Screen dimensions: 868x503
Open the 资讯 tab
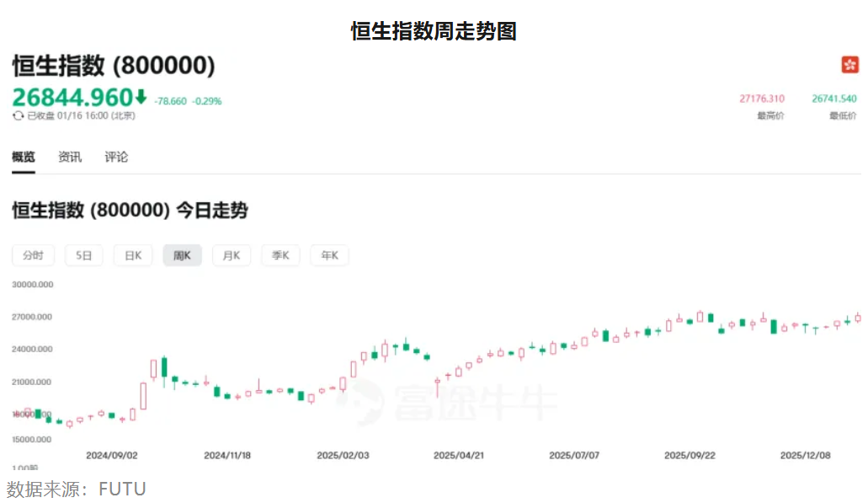pyautogui.click(x=70, y=157)
